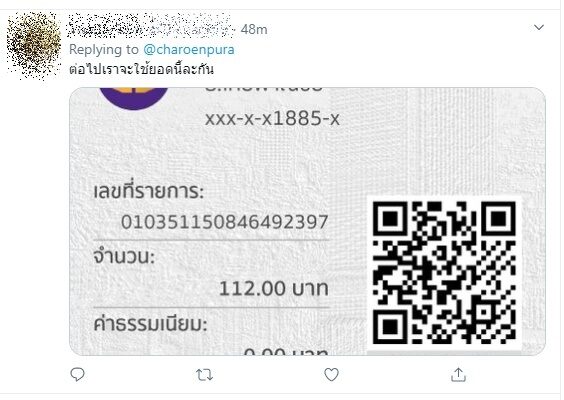Expand the tweet options chevron

[x=538, y=27]
